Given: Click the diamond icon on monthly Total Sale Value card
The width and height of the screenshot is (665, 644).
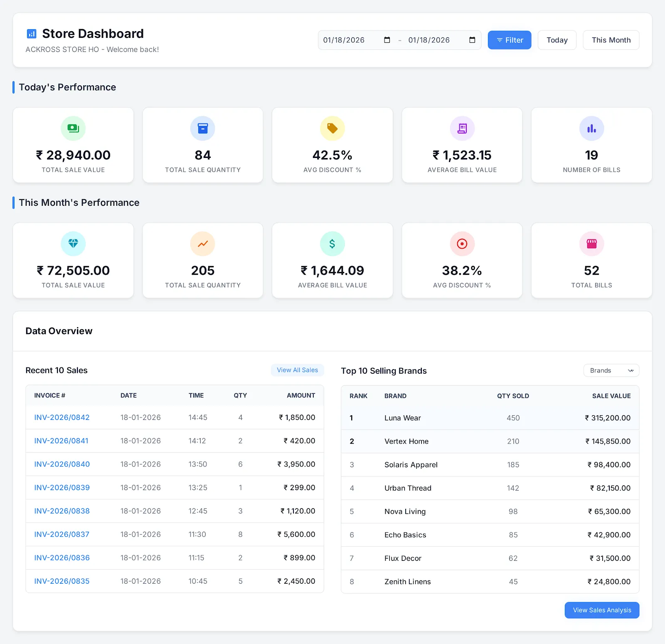Looking at the screenshot, I should (73, 244).
